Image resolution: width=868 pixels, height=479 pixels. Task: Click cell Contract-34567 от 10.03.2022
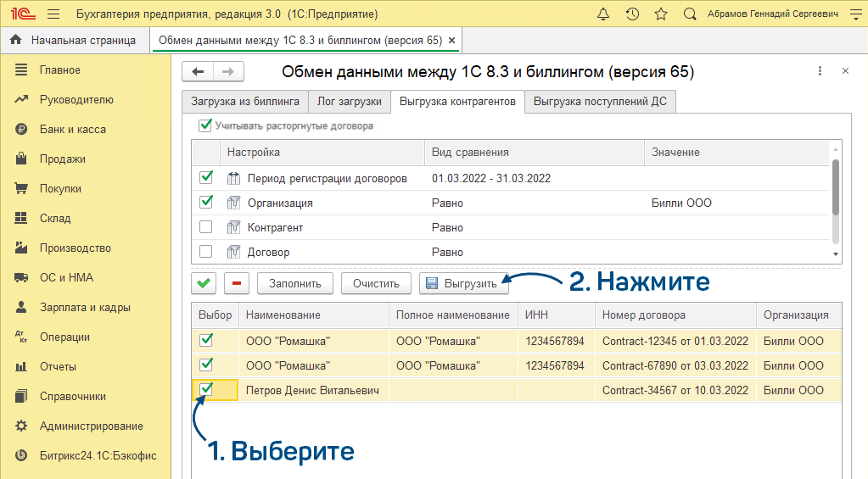[x=675, y=390]
